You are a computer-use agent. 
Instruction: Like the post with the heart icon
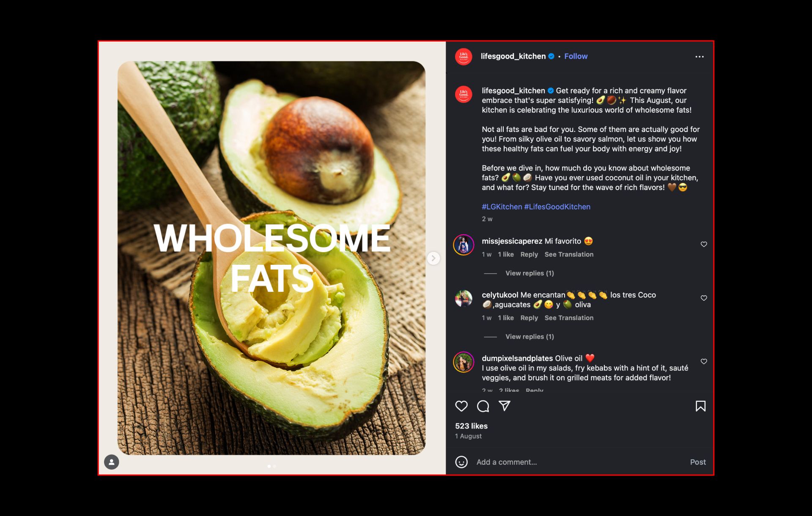[461, 406]
